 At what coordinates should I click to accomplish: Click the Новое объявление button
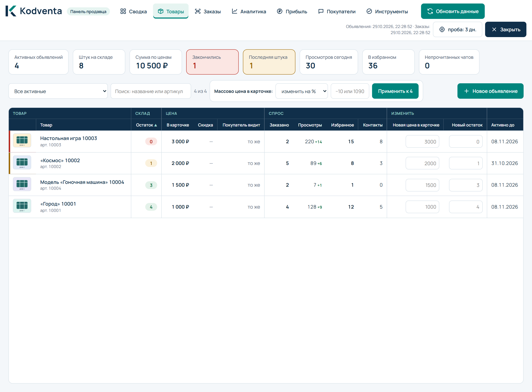[x=490, y=91]
